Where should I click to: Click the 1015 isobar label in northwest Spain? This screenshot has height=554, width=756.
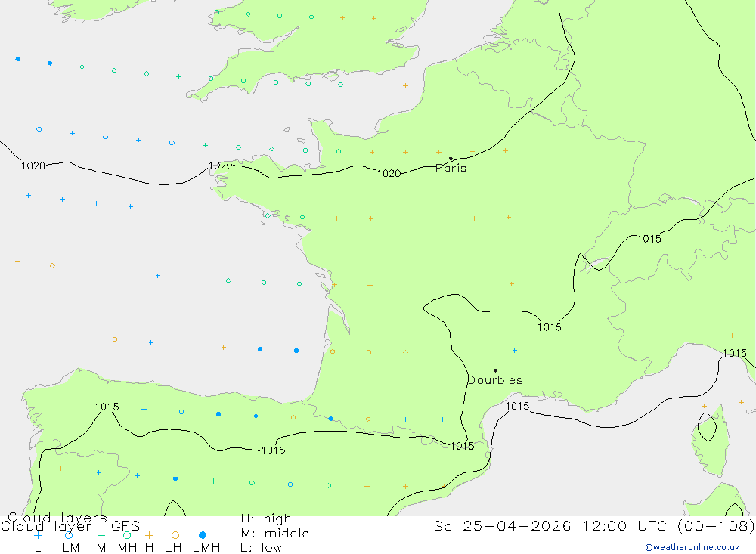(x=107, y=407)
